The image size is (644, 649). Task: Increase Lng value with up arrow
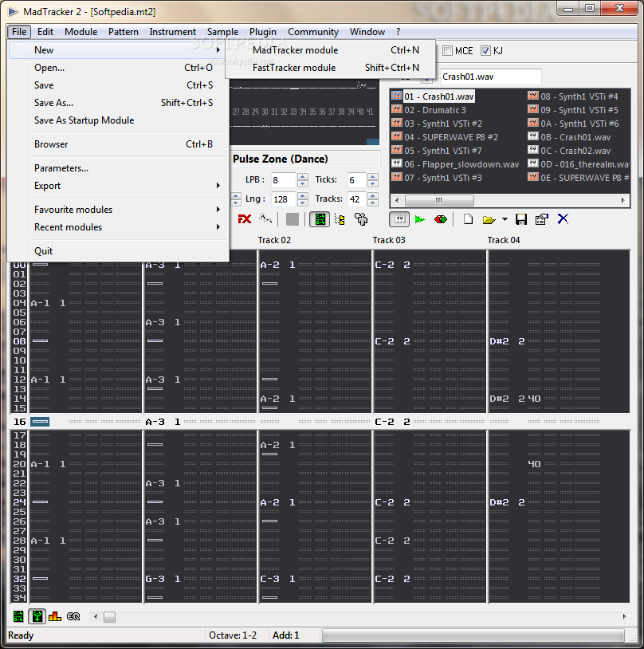303,195
